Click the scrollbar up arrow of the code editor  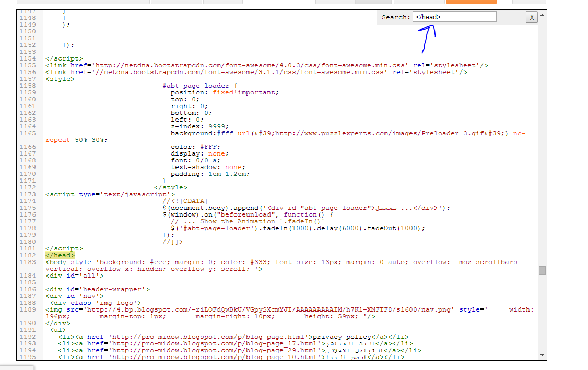point(542,14)
